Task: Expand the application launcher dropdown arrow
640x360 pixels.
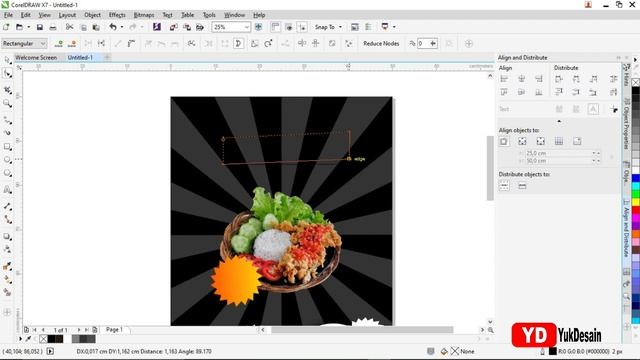Action: click(x=394, y=27)
